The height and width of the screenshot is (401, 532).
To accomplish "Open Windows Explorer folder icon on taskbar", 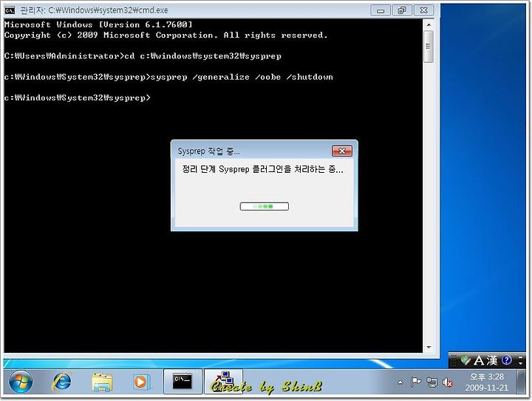I will point(102,382).
